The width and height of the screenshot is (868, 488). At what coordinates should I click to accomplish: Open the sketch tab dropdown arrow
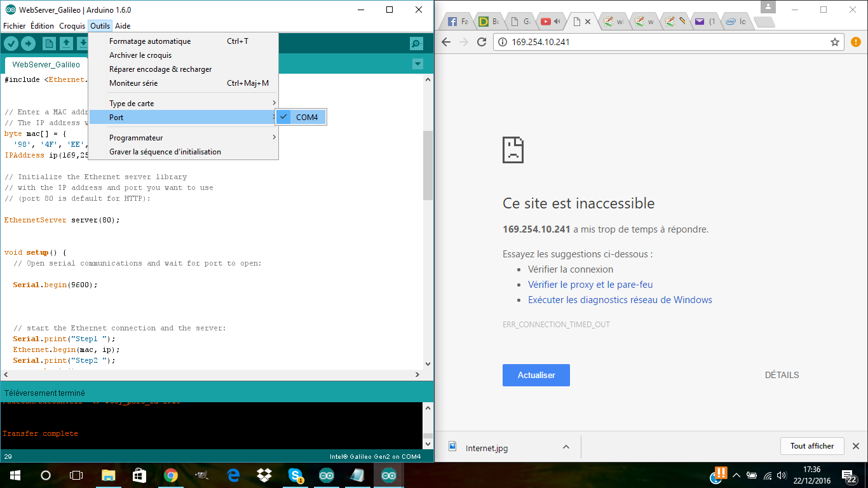click(x=417, y=64)
